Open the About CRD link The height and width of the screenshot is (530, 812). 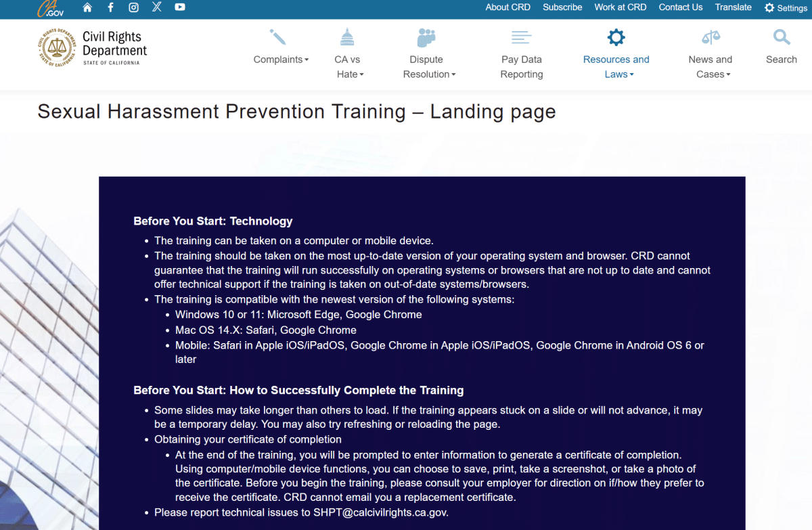click(508, 7)
